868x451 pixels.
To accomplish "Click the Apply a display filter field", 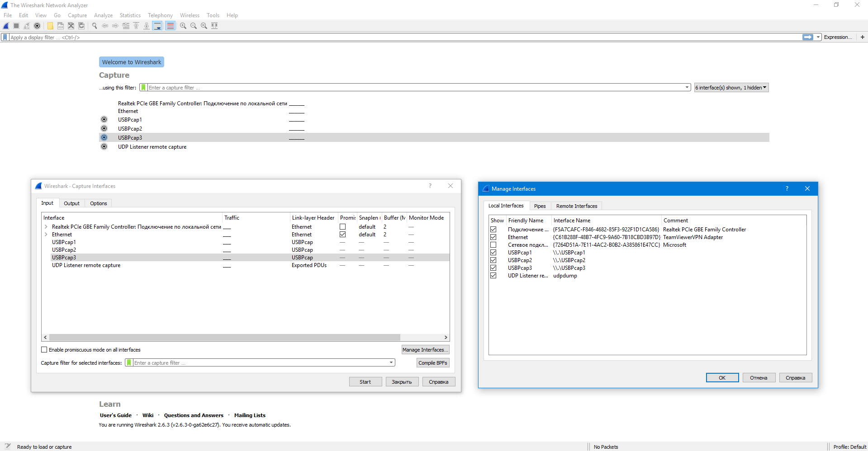I will coord(405,37).
